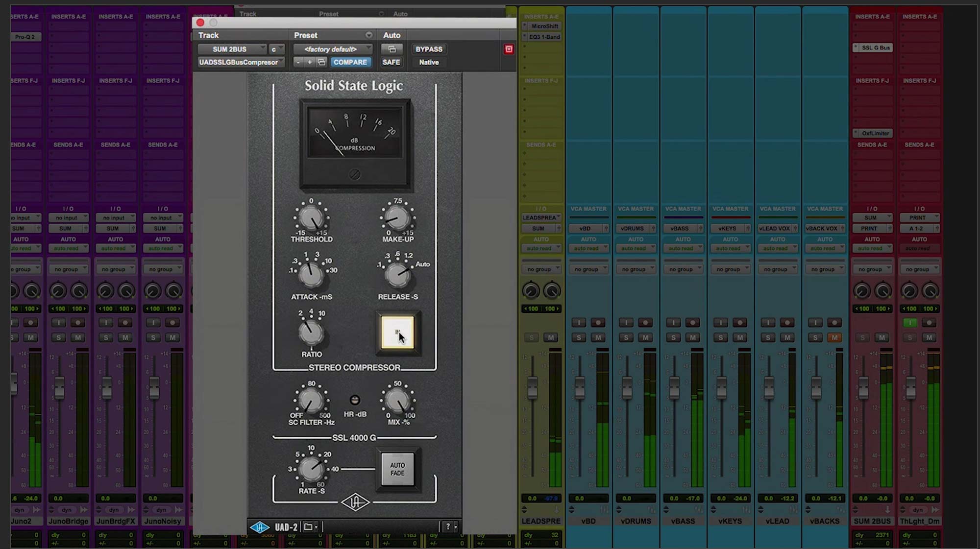Click the Threshold knob

coord(311,218)
